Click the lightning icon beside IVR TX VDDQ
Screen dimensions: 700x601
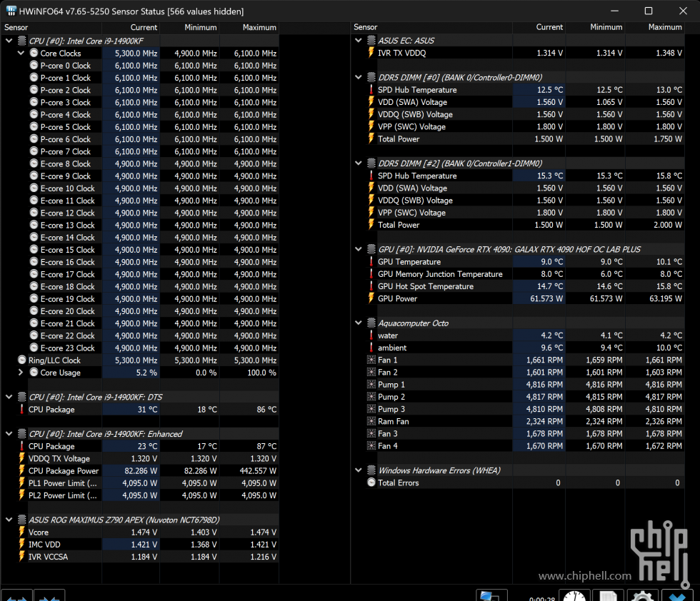click(x=371, y=53)
